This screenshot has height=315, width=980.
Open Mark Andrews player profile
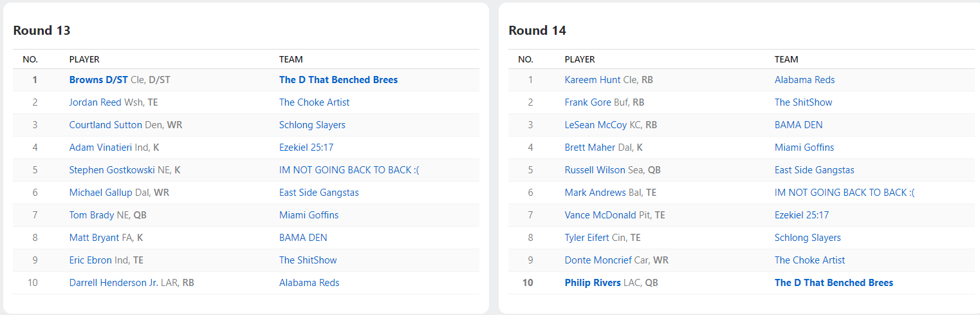[x=595, y=193]
